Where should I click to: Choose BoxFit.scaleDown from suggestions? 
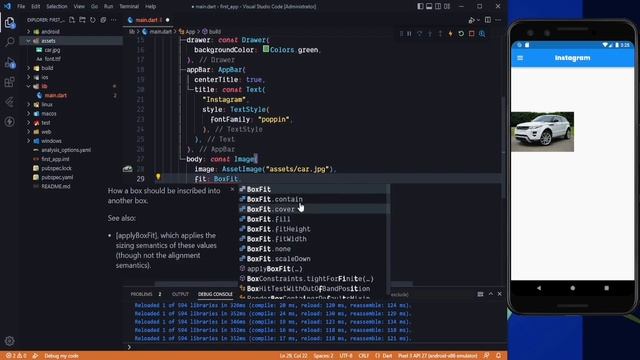coord(314,259)
